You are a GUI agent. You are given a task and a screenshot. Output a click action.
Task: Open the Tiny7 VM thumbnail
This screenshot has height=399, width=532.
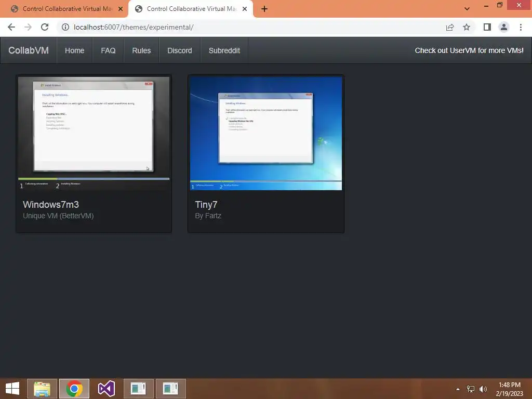click(266, 134)
